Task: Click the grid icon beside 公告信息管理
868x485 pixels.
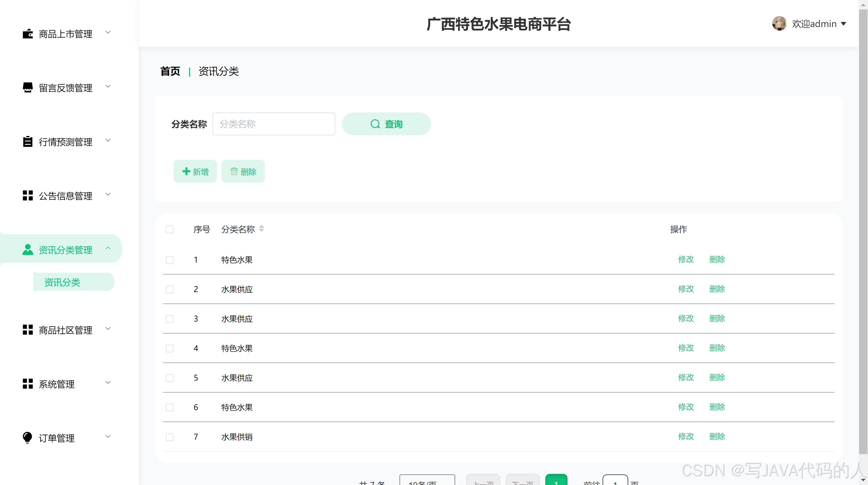Action: pyautogui.click(x=28, y=195)
